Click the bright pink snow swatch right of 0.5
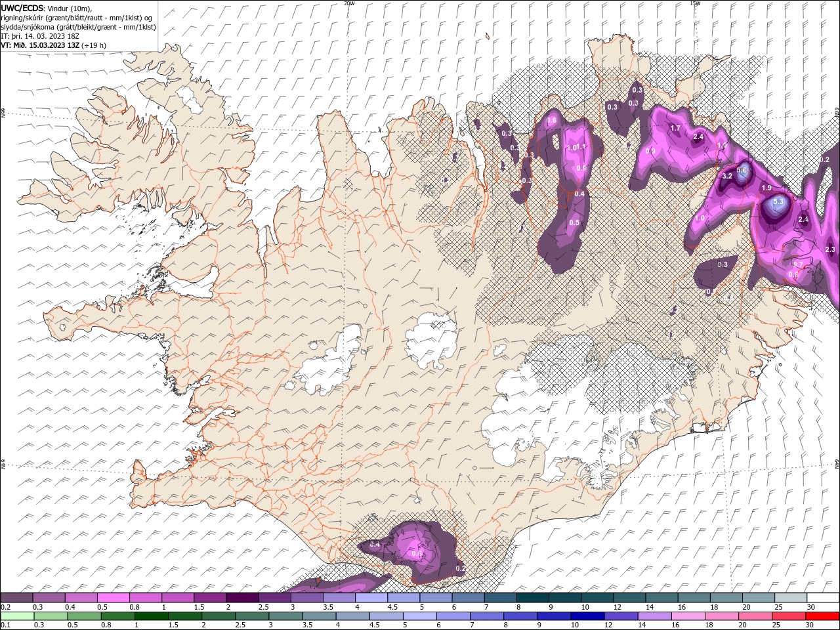This screenshot has height=630, width=840. pyautogui.click(x=113, y=598)
